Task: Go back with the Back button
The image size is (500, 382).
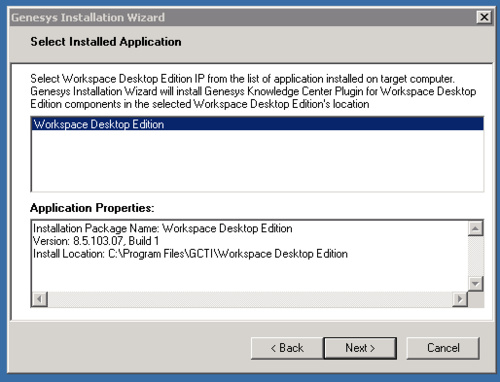Action: tap(287, 348)
